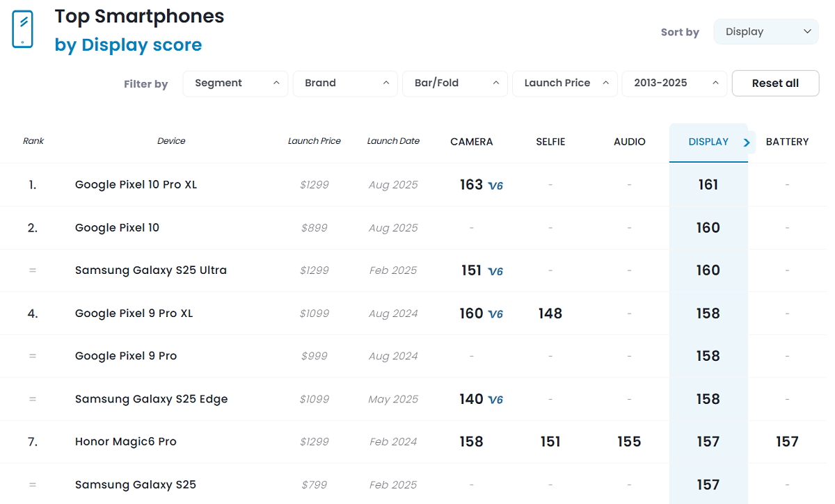Select the SELFIE column header

pyautogui.click(x=550, y=142)
